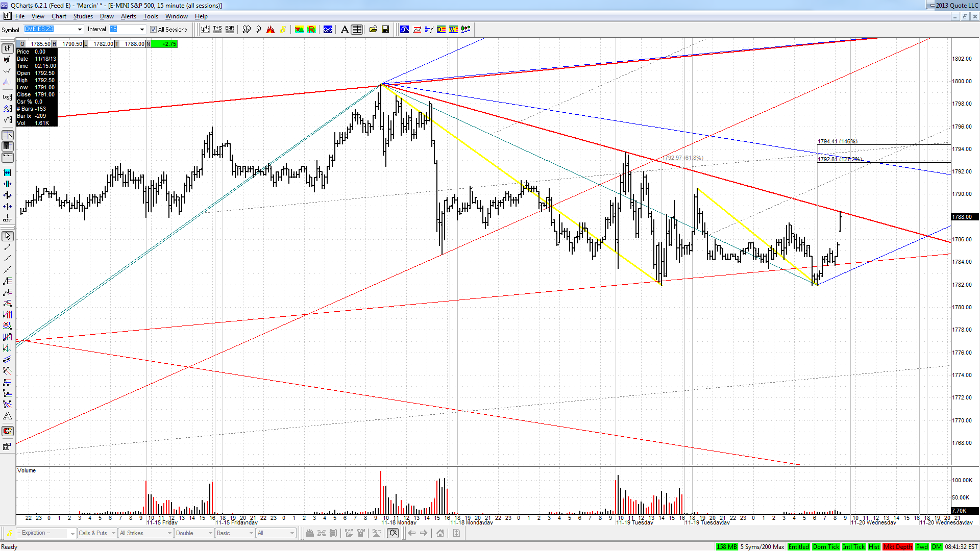Screen dimensions: 980x551
Task: Click the Volume pane label
Action: (x=27, y=470)
